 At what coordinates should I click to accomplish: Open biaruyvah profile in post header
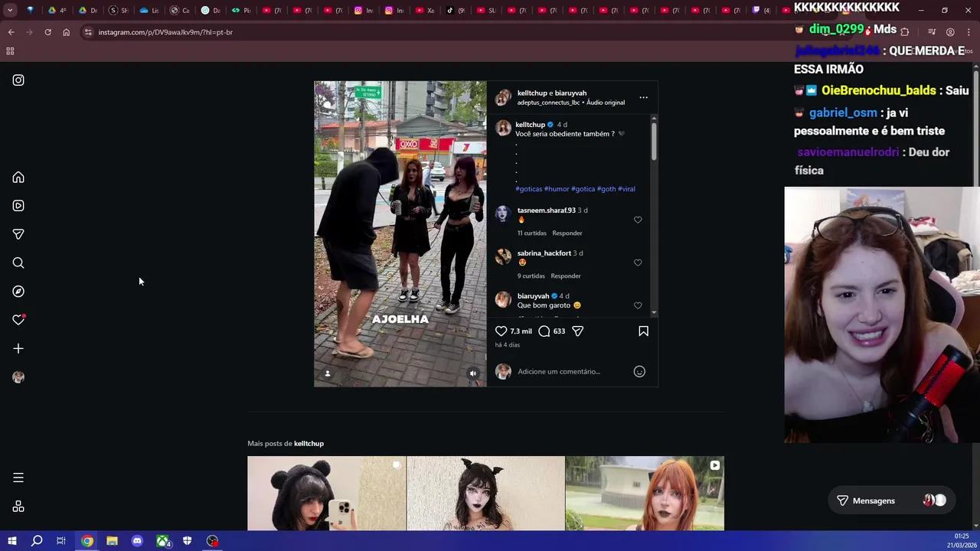(570, 93)
